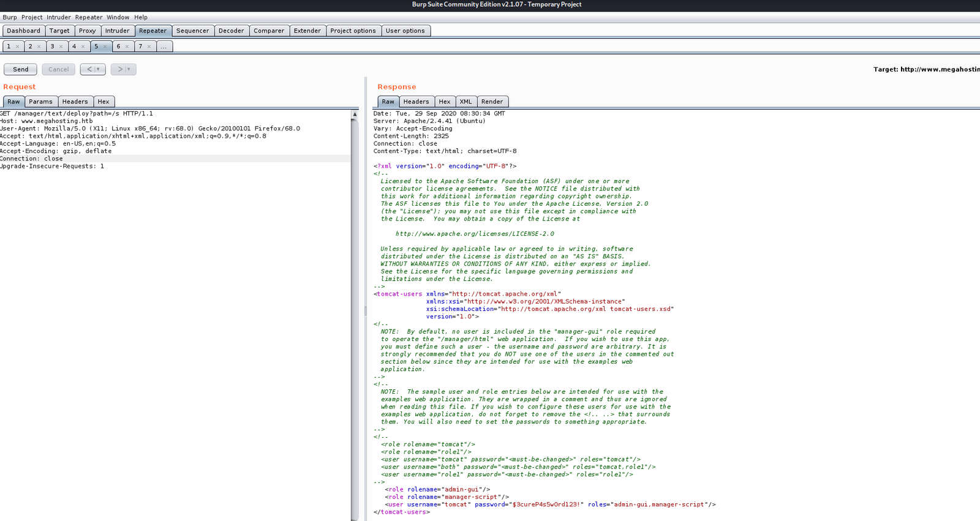
Task: Open the Intruder menu in the menu bar
Action: point(59,17)
